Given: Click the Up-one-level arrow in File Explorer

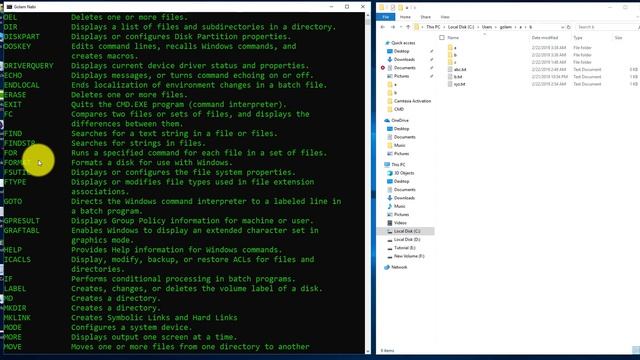Looking at the screenshot, I should point(408,27).
